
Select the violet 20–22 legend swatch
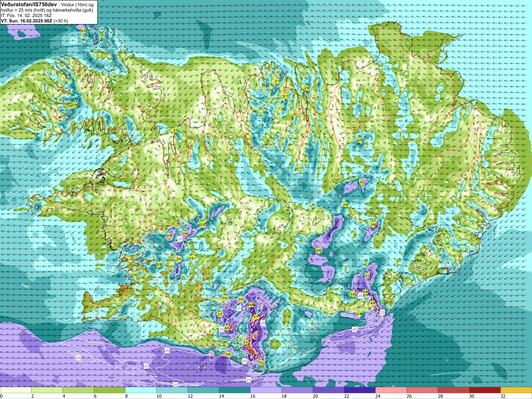[x=328, y=390]
